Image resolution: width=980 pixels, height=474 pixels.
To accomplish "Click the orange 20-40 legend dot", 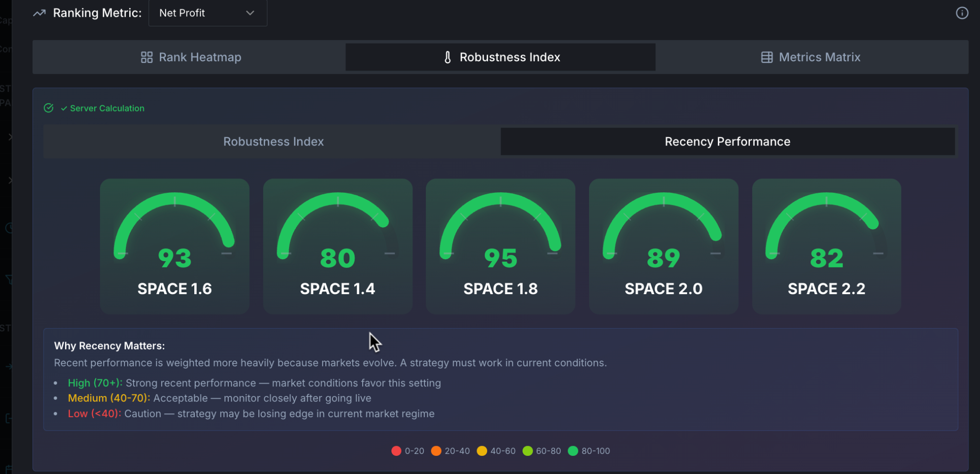I will tap(436, 451).
